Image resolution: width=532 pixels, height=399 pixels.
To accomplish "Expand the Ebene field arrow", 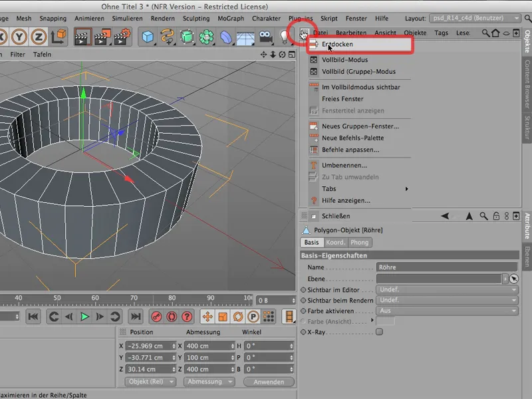I will tap(505, 279).
